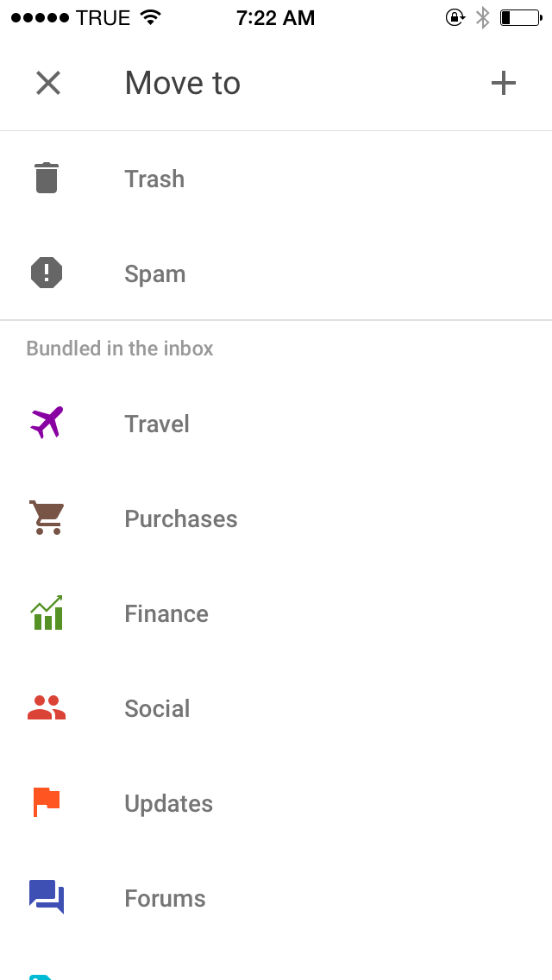
Task: Tap the purple airplane Travel icon
Action: pos(47,423)
